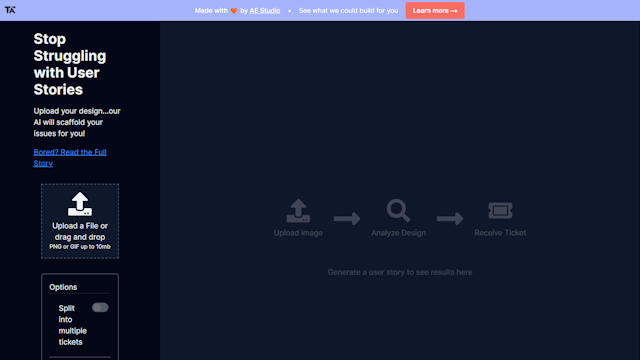Image resolution: width=640 pixels, height=360 pixels.
Task: Click 'Made with' text in banner
Action: [211, 11]
